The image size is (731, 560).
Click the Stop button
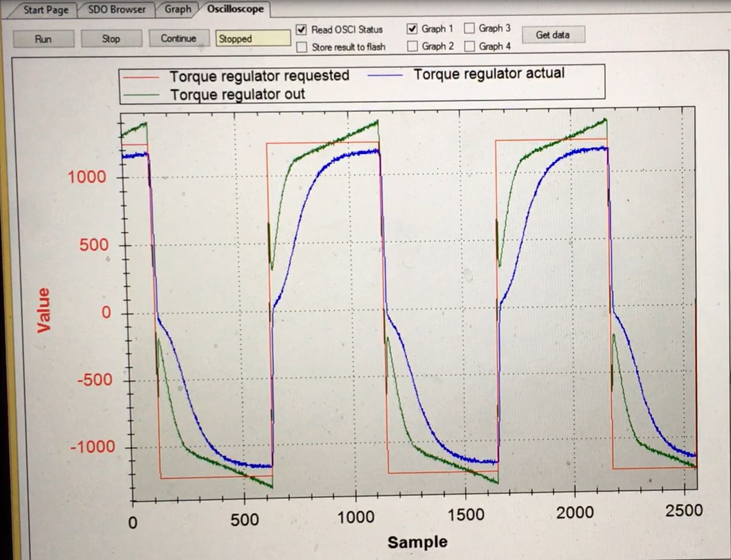pyautogui.click(x=111, y=39)
